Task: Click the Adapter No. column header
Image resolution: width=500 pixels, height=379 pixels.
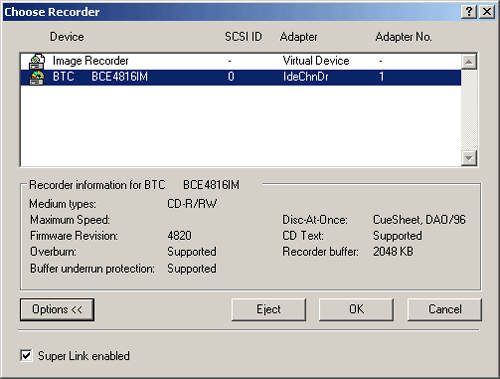Action: pos(404,37)
